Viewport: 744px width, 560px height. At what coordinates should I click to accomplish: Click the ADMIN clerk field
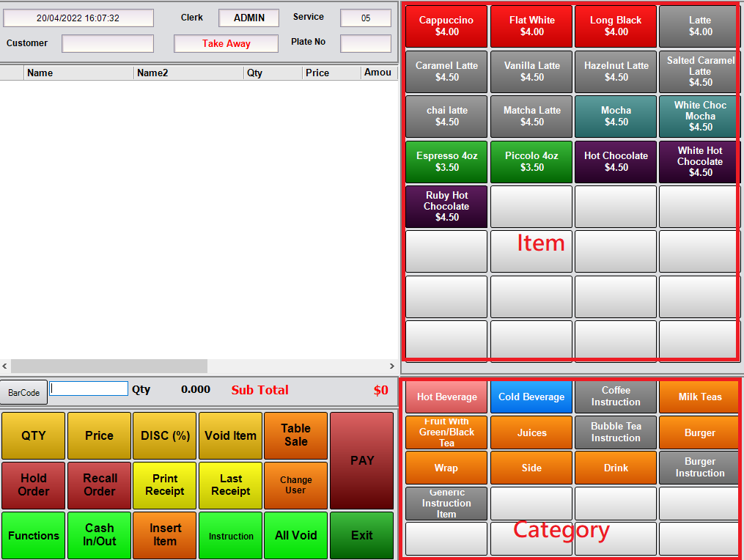(x=248, y=18)
